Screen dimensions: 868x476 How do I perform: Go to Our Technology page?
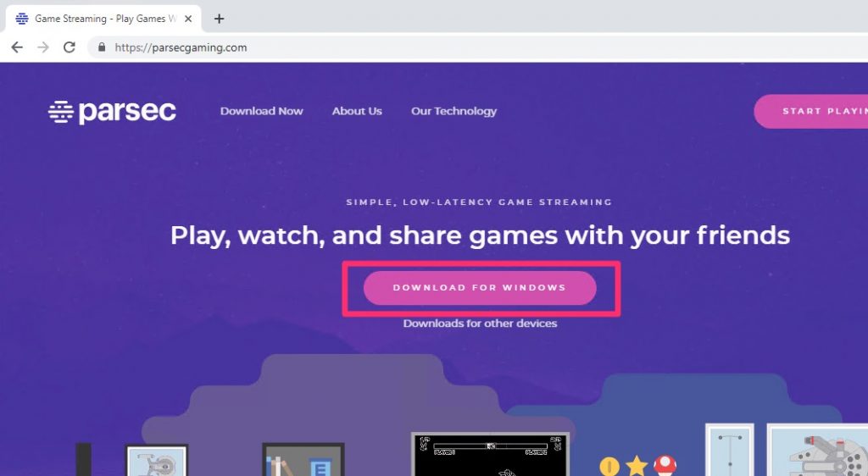coord(454,111)
